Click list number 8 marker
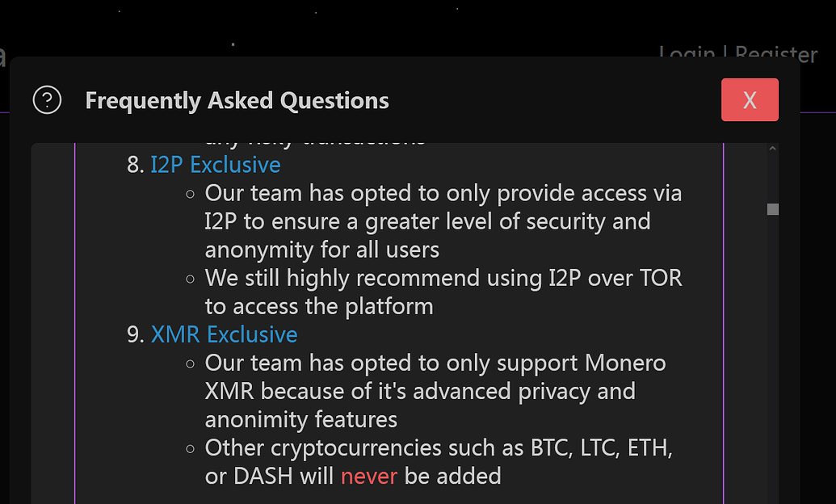836x504 pixels. (x=135, y=165)
